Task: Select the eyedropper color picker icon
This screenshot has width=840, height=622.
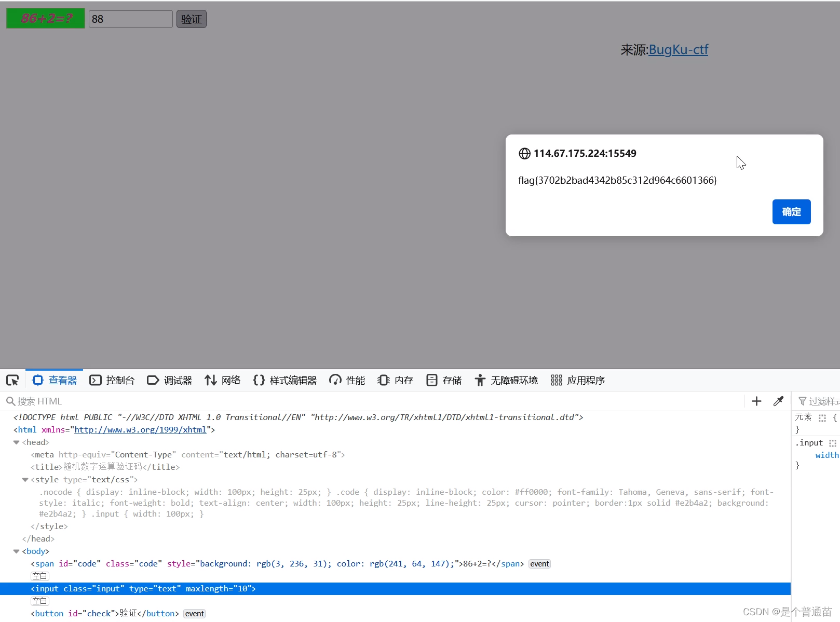Action: pyautogui.click(x=778, y=401)
